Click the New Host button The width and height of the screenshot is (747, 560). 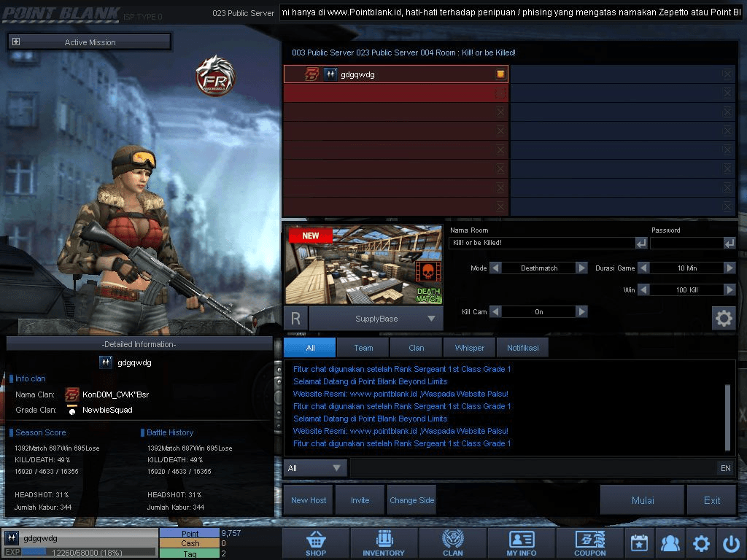pos(309,500)
